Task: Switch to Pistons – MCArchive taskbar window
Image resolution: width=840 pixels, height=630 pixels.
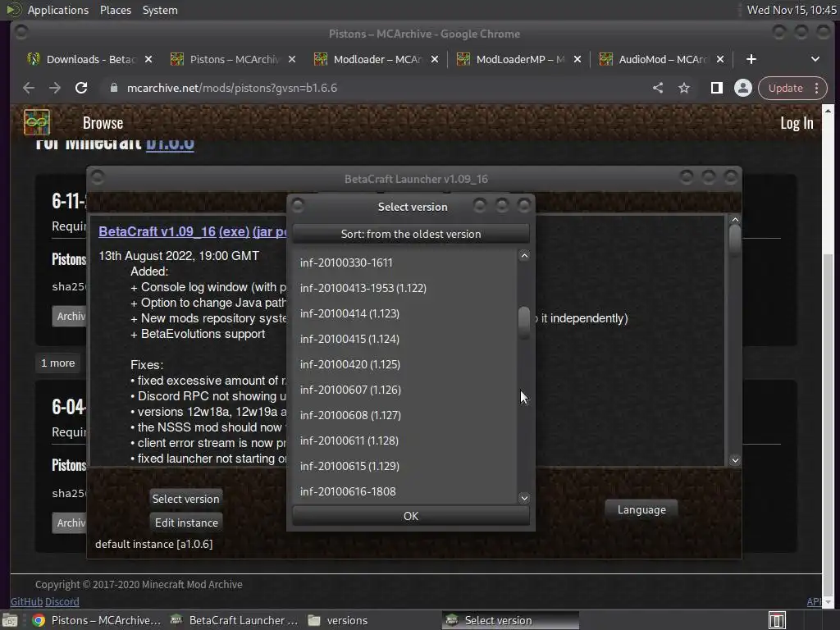Action: pos(97,620)
